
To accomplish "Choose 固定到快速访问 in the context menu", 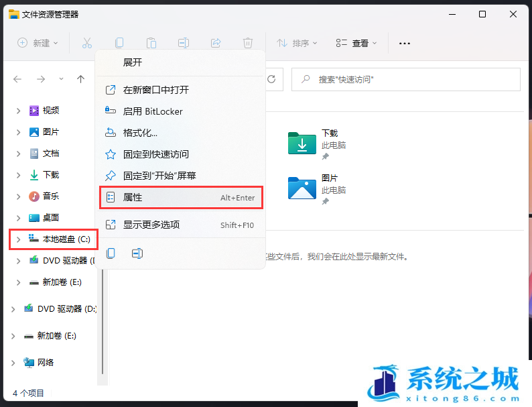I will [x=181, y=154].
